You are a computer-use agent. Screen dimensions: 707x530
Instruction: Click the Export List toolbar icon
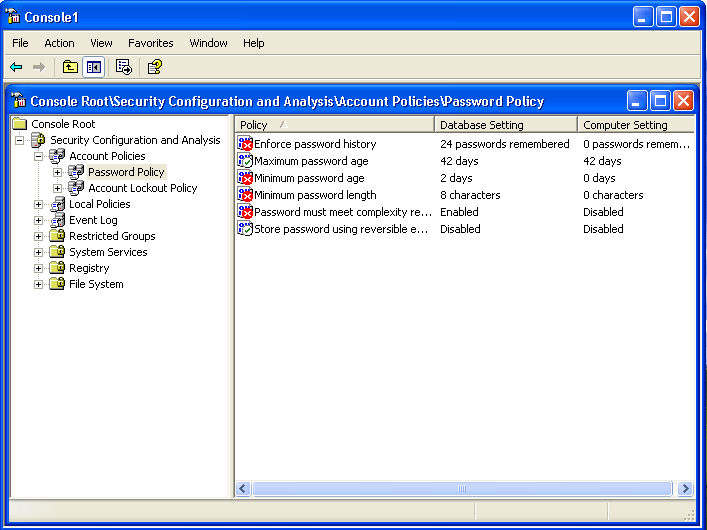click(124, 67)
